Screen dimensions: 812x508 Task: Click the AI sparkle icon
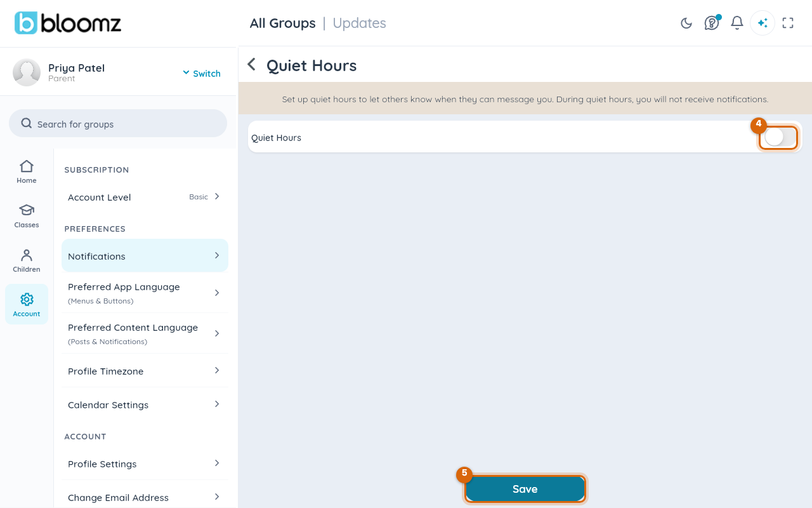click(763, 23)
